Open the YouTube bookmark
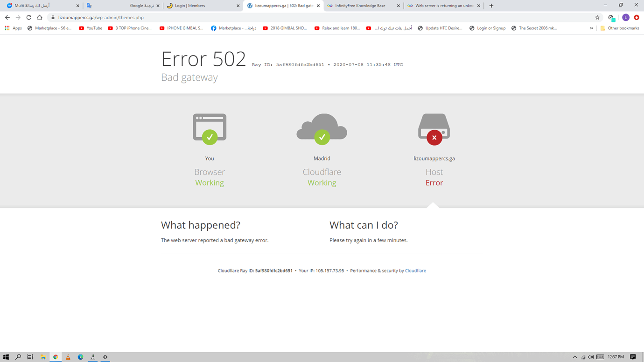The image size is (644, 362). click(91, 28)
